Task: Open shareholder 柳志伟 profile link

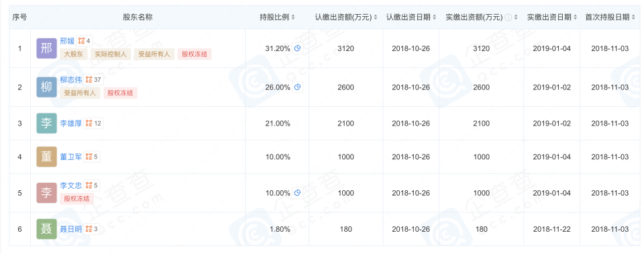Action: point(71,79)
